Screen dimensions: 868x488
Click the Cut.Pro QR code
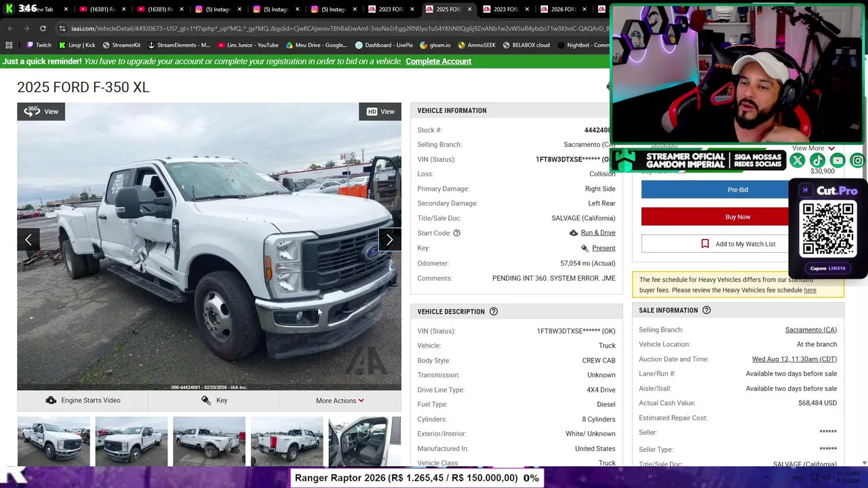pyautogui.click(x=828, y=229)
